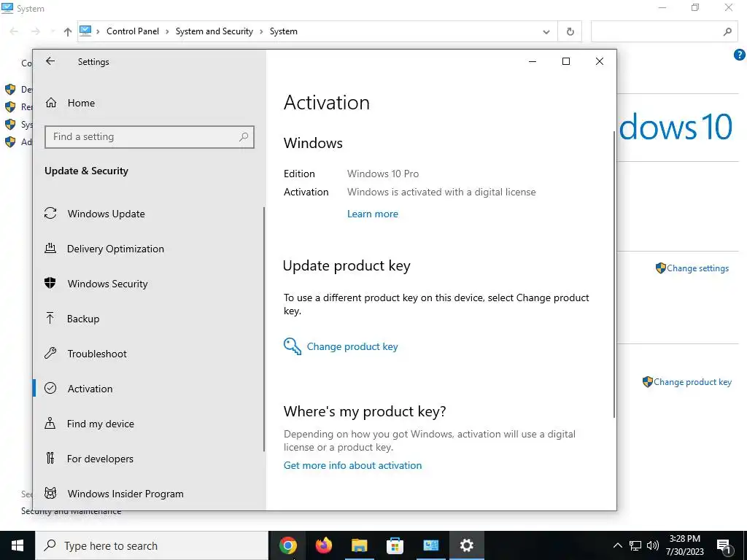
Task: Open the Start menu
Action: [18, 545]
